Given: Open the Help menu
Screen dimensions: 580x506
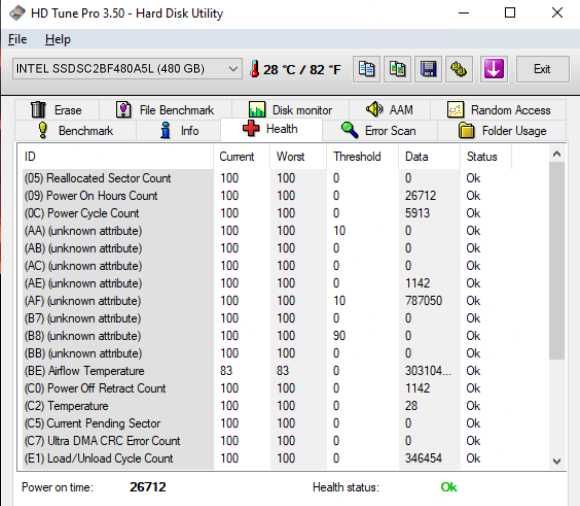Looking at the screenshot, I should [58, 39].
